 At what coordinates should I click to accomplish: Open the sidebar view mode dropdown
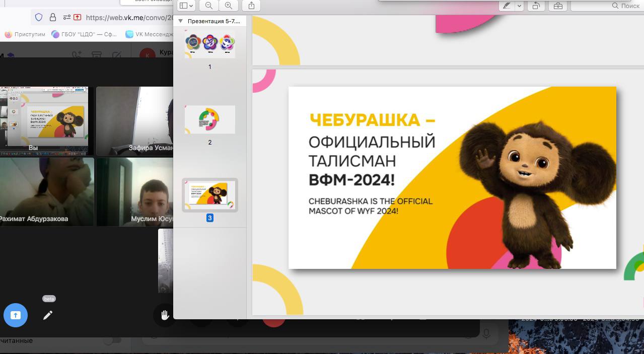tap(186, 6)
